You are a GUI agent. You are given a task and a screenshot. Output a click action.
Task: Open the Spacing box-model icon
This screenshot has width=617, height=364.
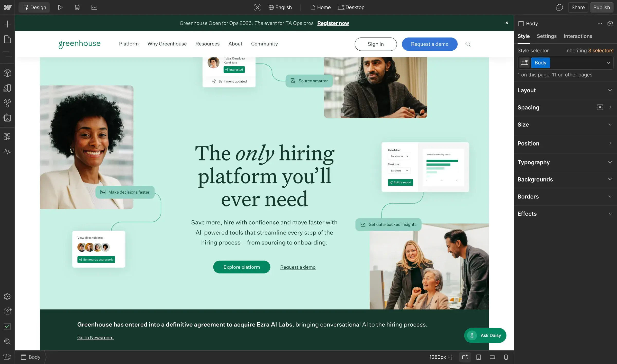[x=600, y=107]
